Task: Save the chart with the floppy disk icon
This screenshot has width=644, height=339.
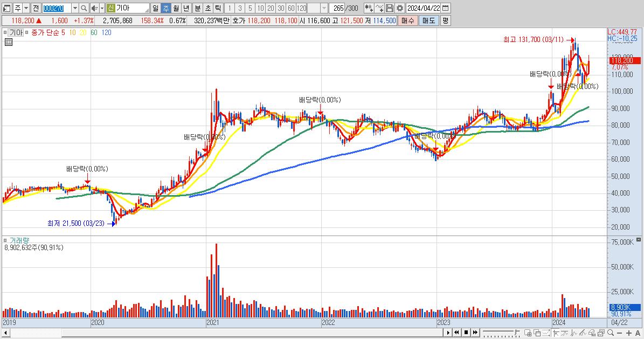Action: click(390, 8)
